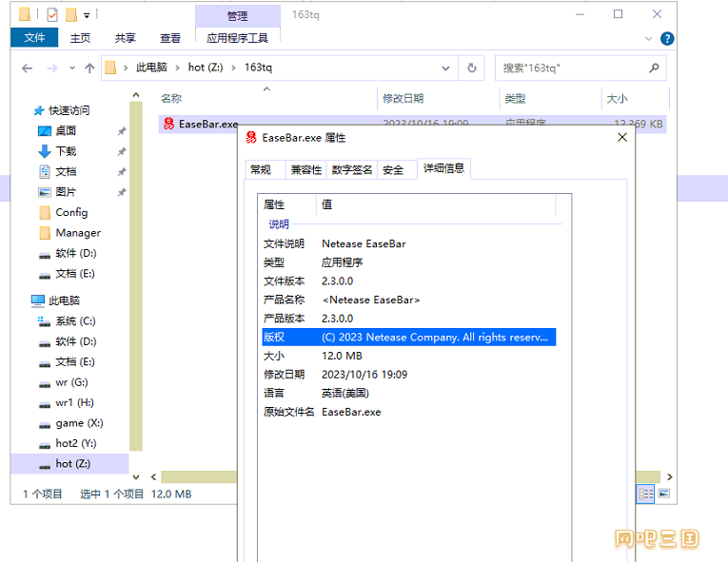The height and width of the screenshot is (562, 728).
Task: Select the 语言 英语(美国) row
Action: point(409,394)
